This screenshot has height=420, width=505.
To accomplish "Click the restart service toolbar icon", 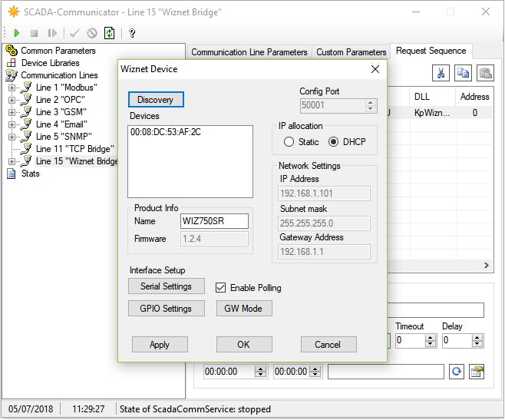I will click(x=52, y=33).
